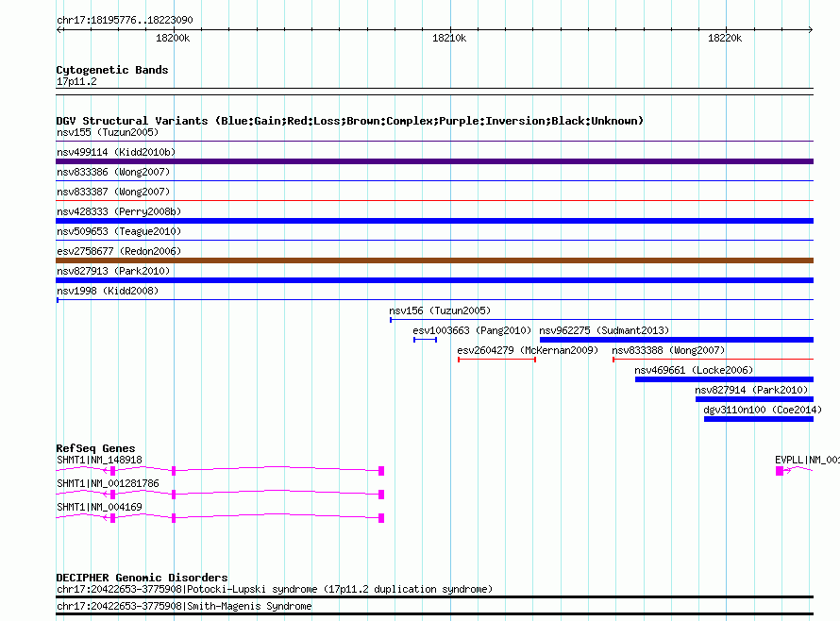Screen dimensions: 840x621
Task: Select the blue nsv469661 gain bar
Action: tap(724, 379)
